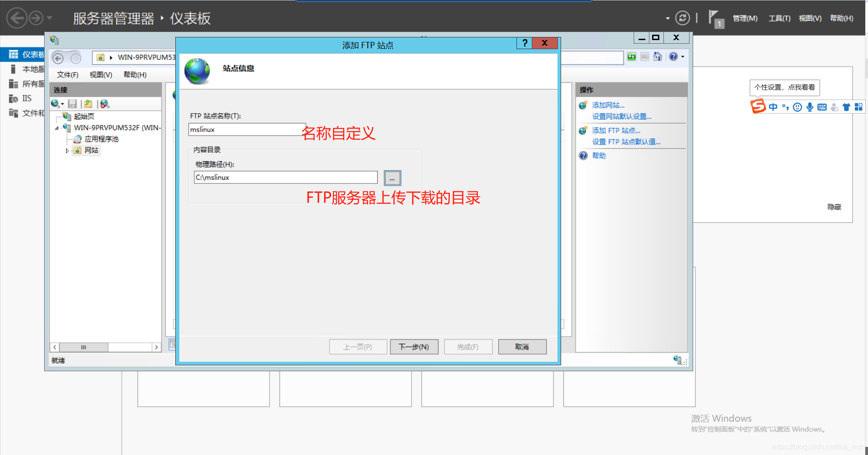868x455 pixels.
Task: Click the Server Manager refresh icon
Action: point(683,18)
